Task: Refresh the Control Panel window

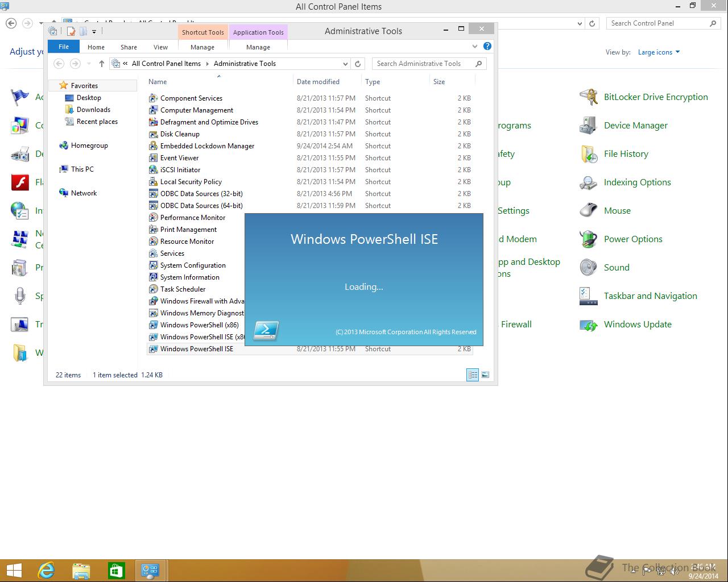Action: pos(592,23)
